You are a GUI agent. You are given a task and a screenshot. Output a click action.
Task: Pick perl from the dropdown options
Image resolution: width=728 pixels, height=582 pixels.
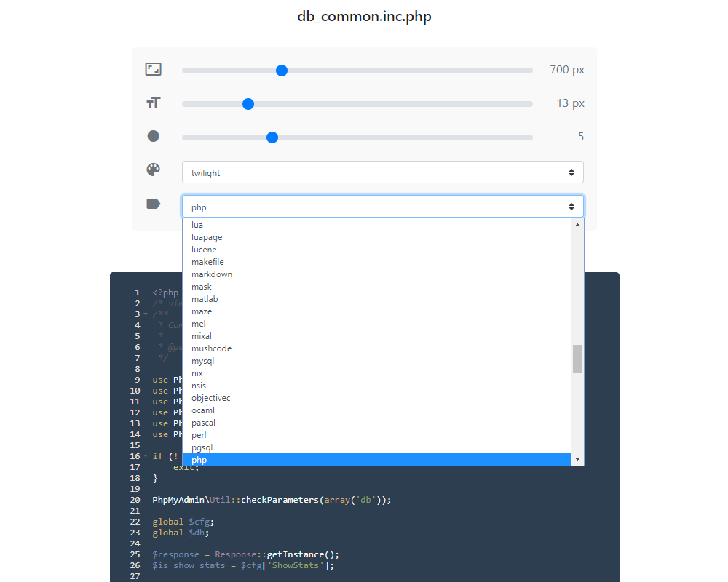click(x=199, y=435)
